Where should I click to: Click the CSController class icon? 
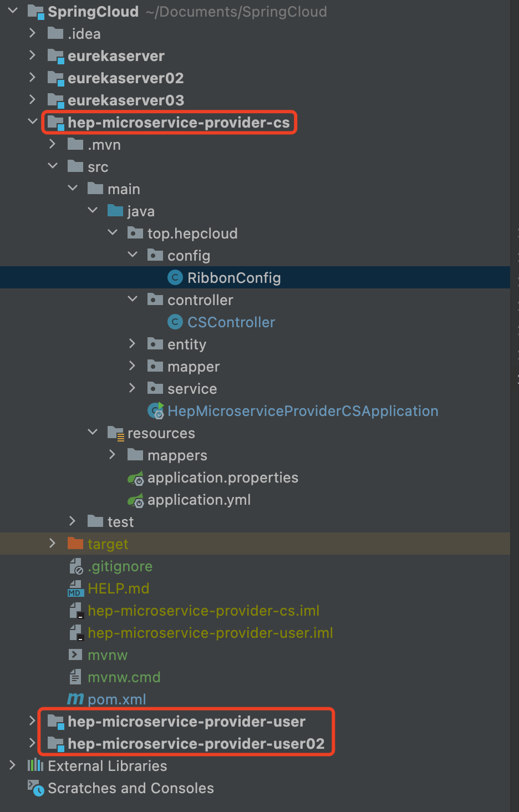point(175,322)
